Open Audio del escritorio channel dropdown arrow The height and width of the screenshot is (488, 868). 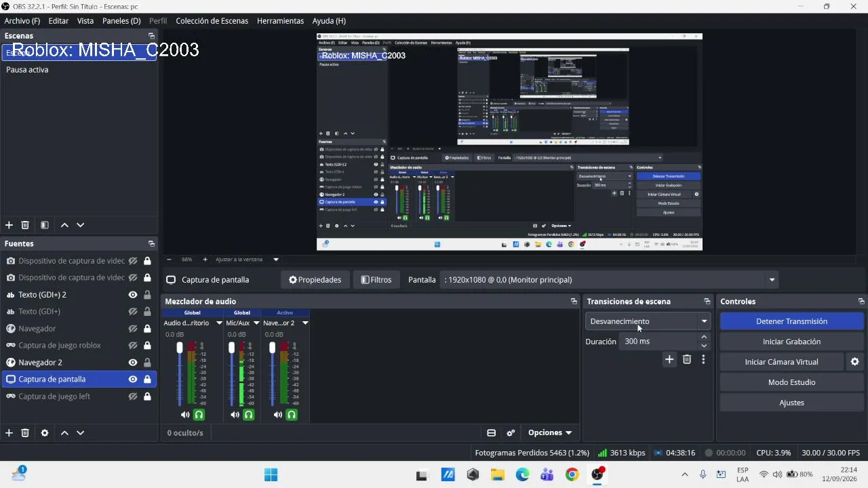tap(219, 323)
